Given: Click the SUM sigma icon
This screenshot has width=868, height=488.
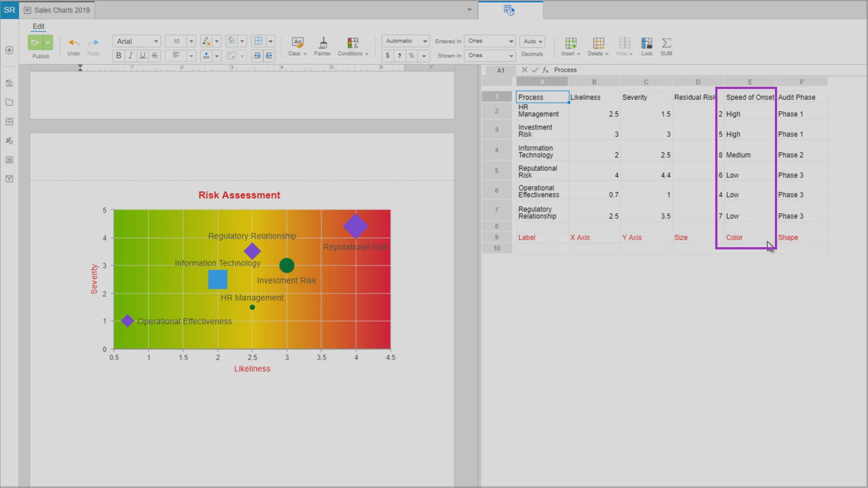Looking at the screenshot, I should 666,43.
